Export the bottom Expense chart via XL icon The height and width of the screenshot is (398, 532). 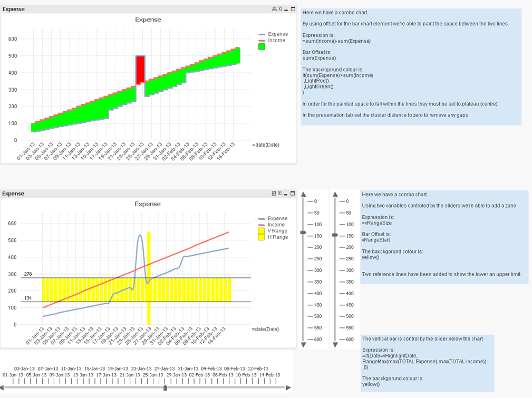[280, 194]
